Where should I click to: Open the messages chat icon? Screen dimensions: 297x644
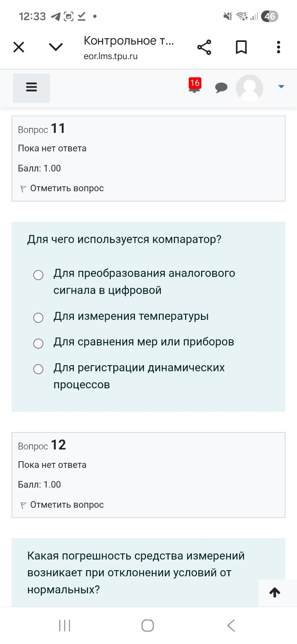coord(221,88)
